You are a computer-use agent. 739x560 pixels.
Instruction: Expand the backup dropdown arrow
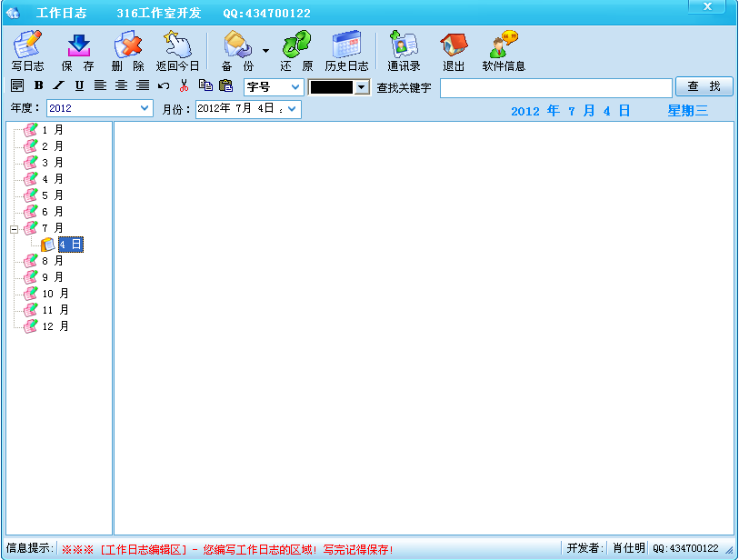[x=265, y=50]
